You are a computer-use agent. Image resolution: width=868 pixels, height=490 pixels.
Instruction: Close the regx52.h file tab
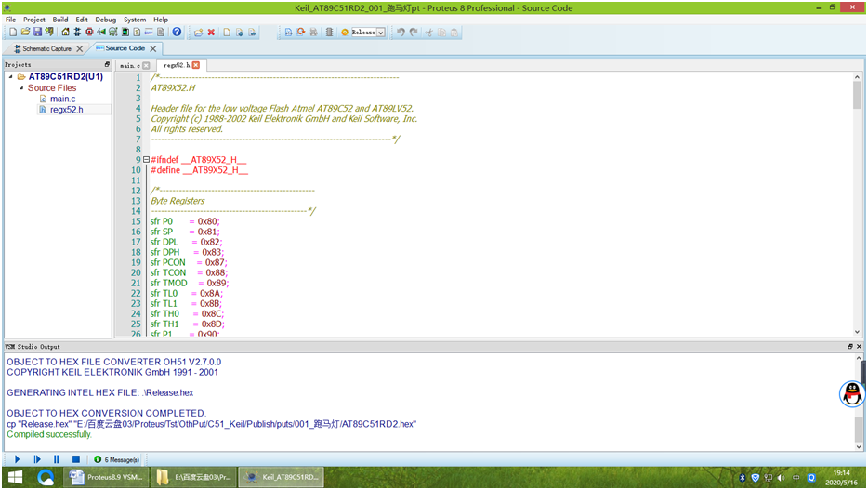[x=196, y=65]
